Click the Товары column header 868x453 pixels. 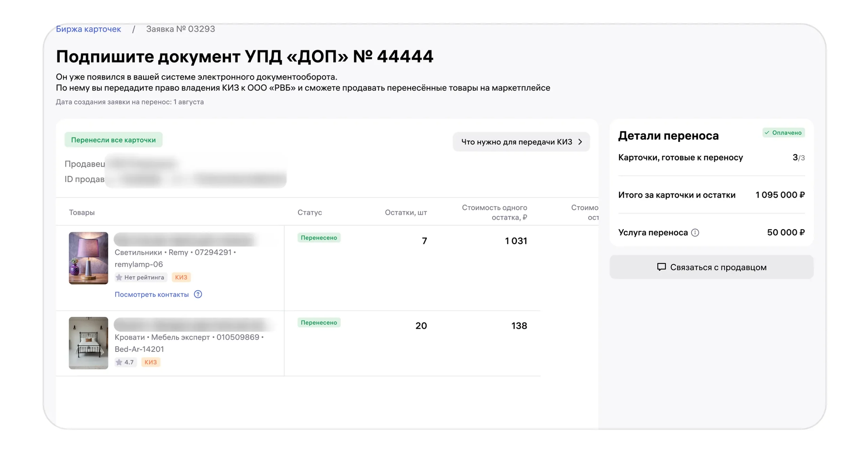(x=82, y=212)
